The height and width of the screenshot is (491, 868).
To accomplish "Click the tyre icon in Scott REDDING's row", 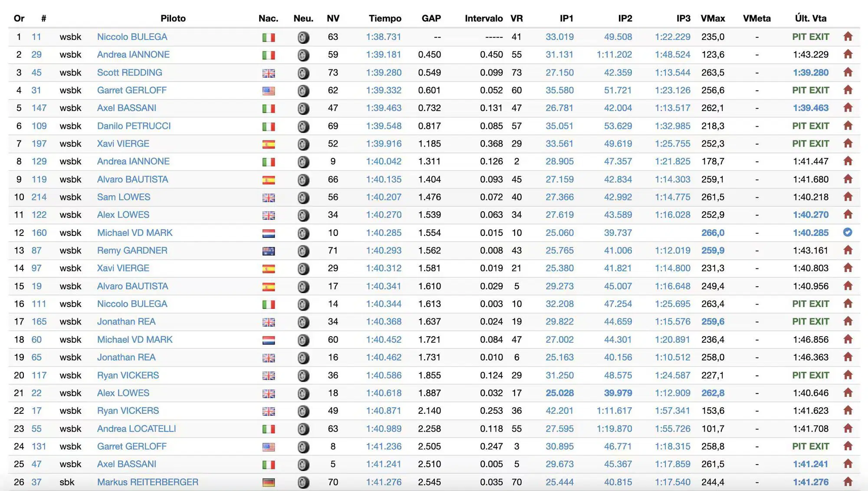I will click(x=303, y=73).
